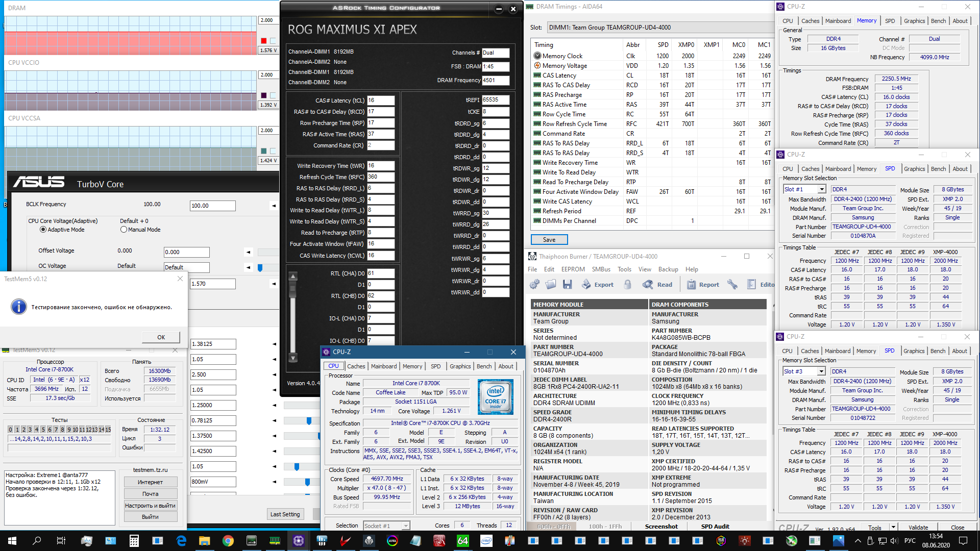This screenshot has height=551, width=980.
Task: Open the EEPROM menu in Thaiphoon Burner
Action: click(x=573, y=269)
